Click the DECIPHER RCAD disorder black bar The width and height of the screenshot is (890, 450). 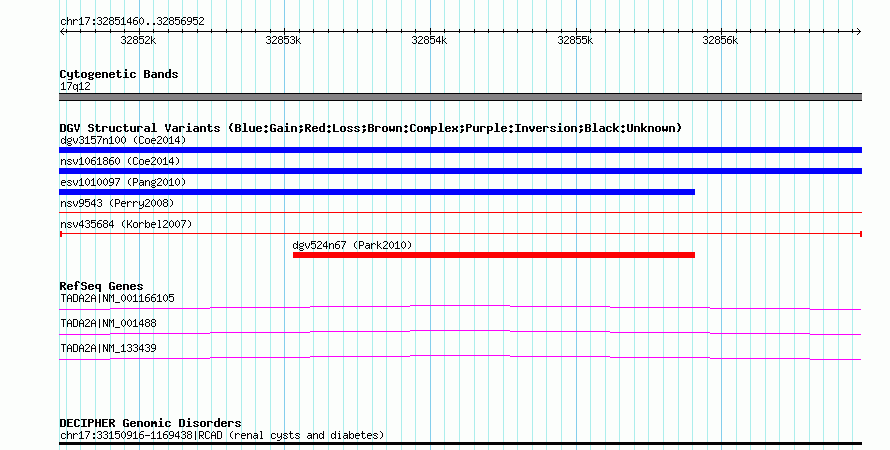pyautogui.click(x=460, y=444)
